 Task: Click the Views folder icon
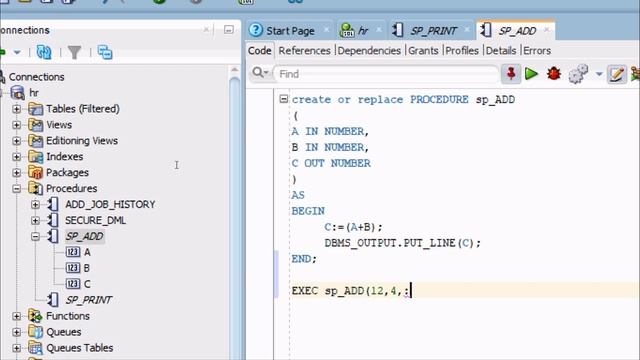tap(36, 125)
